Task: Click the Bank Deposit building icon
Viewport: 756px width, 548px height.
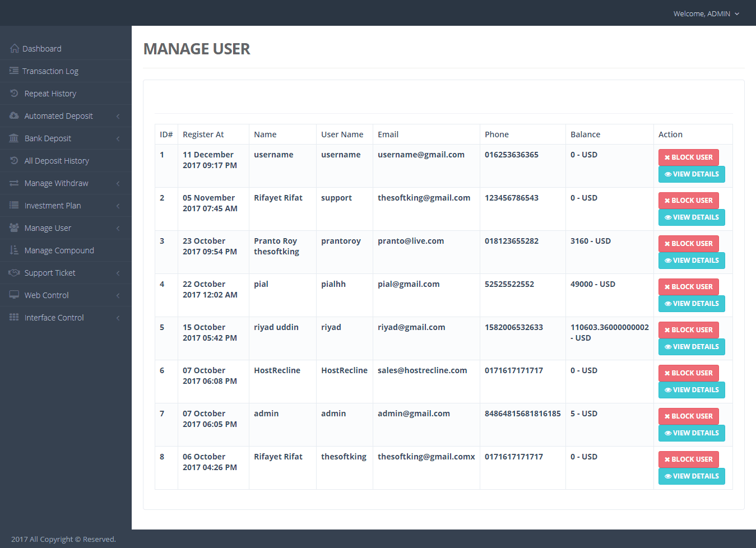Action: pos(15,138)
